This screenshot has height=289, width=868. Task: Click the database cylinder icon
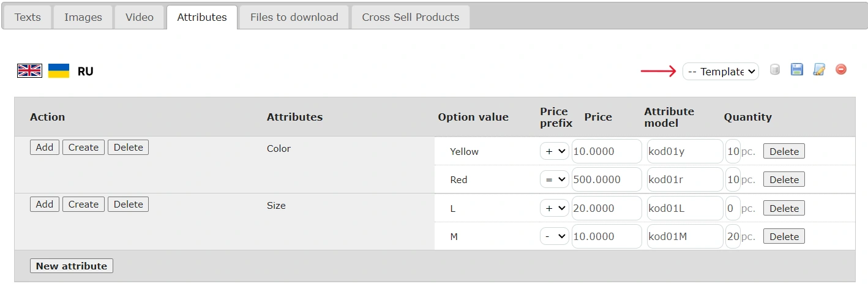tap(775, 70)
